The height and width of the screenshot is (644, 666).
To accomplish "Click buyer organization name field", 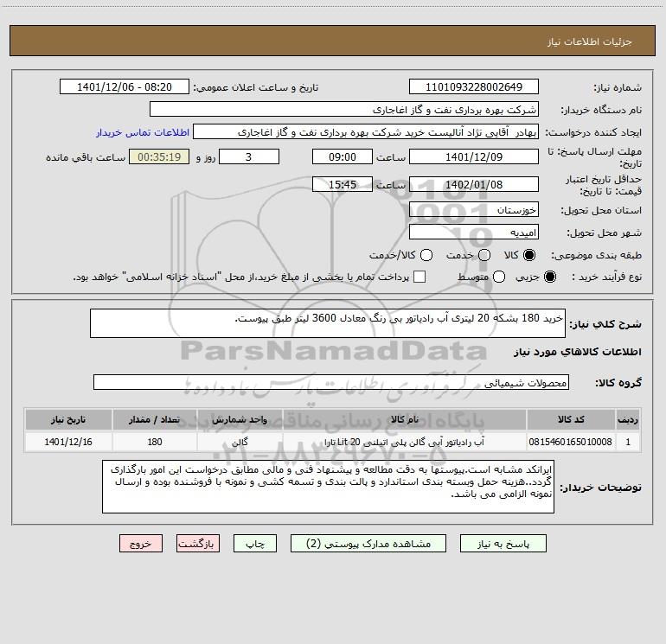I will [344, 110].
